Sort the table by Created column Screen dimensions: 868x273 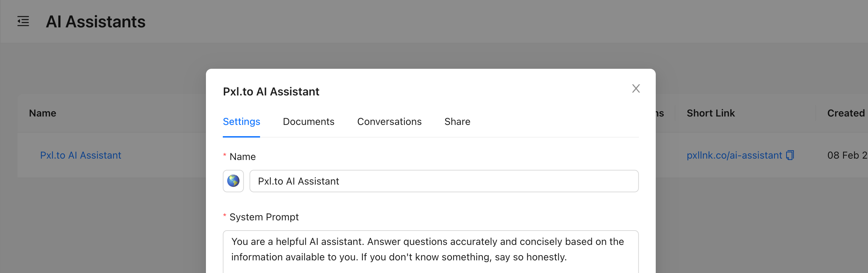846,113
